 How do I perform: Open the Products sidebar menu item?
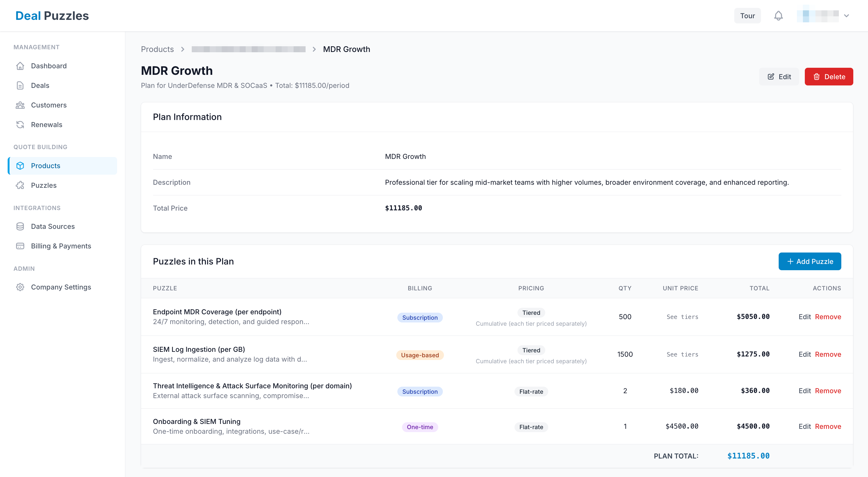[x=45, y=166]
